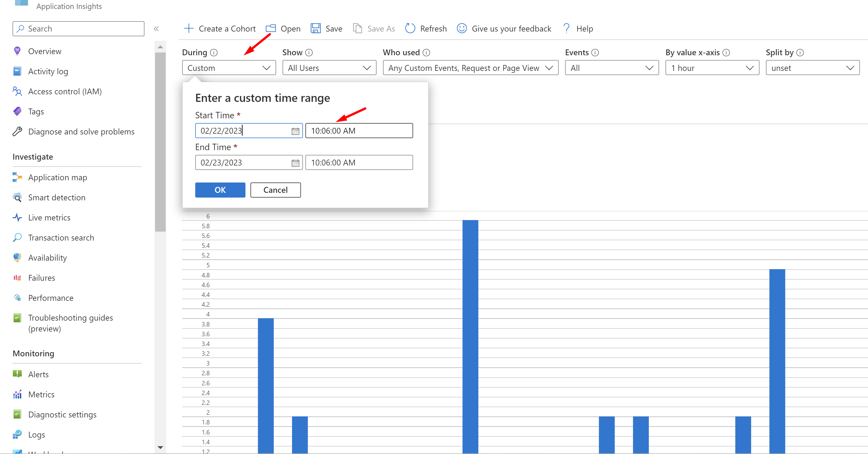
Task: Expand the During Custom dropdown
Action: point(229,68)
